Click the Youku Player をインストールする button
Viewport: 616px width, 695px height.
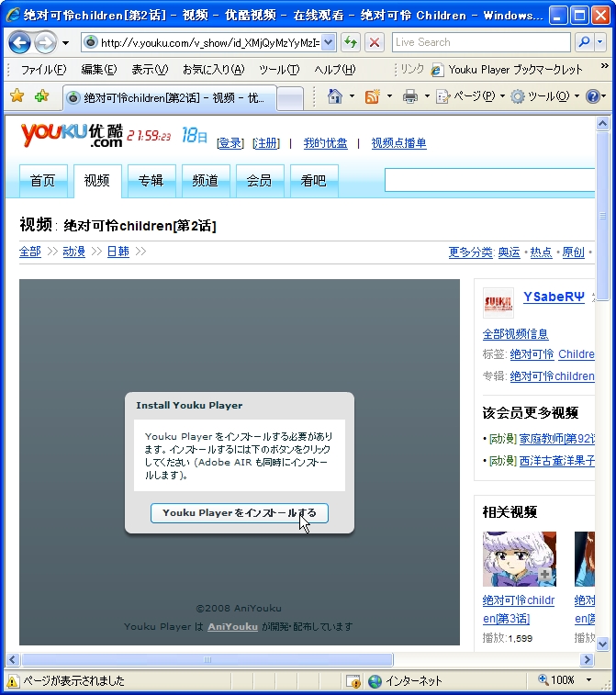tap(240, 513)
